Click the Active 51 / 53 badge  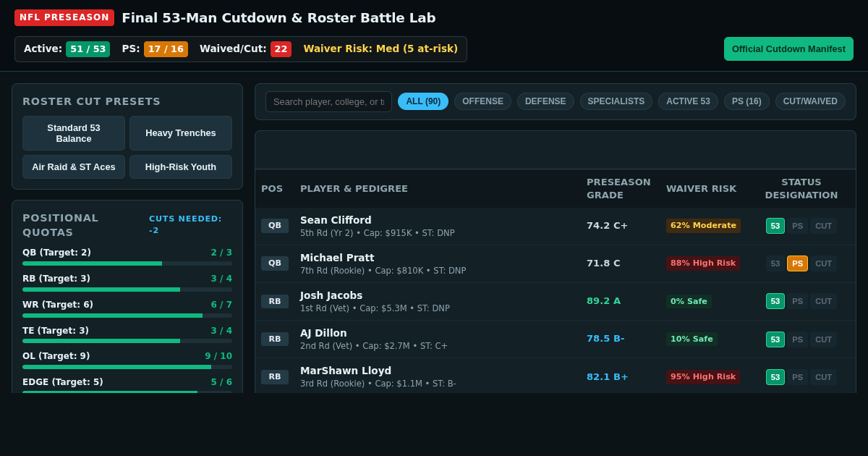click(x=88, y=49)
